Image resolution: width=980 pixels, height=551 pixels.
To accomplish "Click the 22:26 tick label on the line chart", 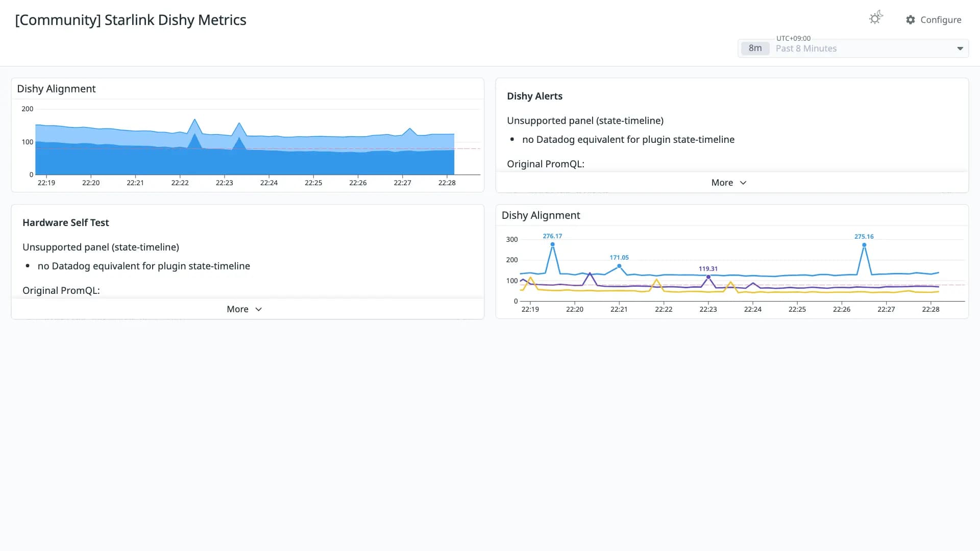I will click(x=842, y=309).
